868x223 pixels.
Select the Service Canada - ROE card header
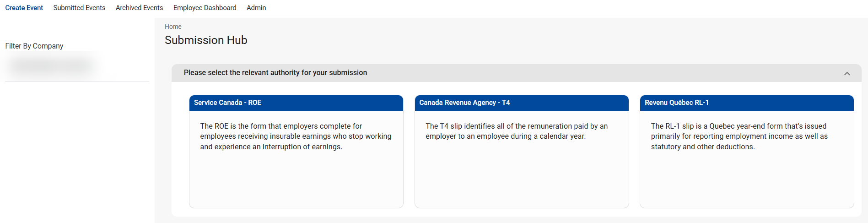pos(296,103)
